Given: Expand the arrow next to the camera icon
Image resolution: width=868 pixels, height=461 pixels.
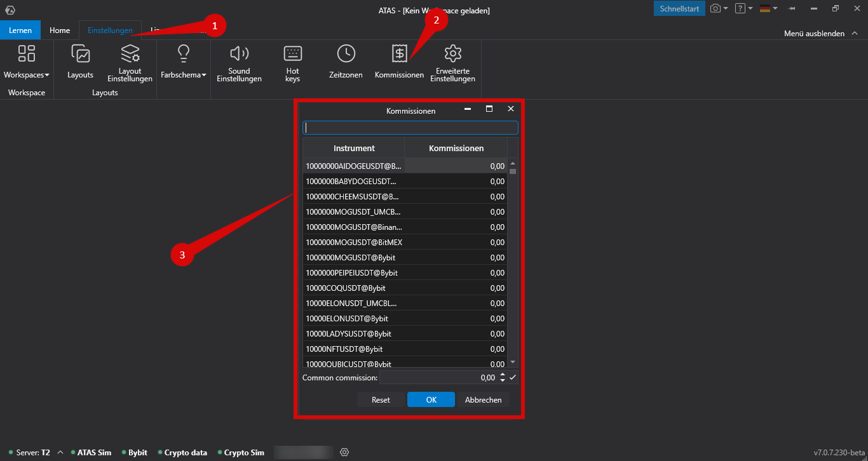Looking at the screenshot, I should coord(726,8).
